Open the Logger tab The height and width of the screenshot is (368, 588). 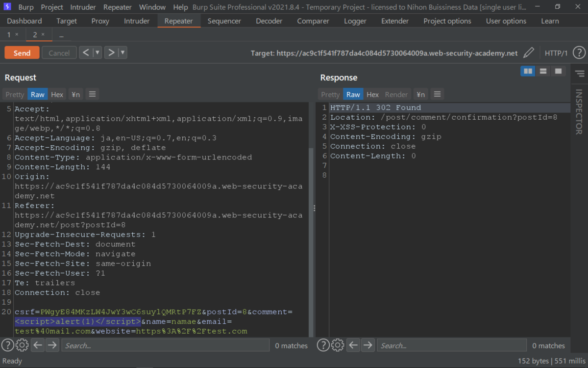(355, 21)
